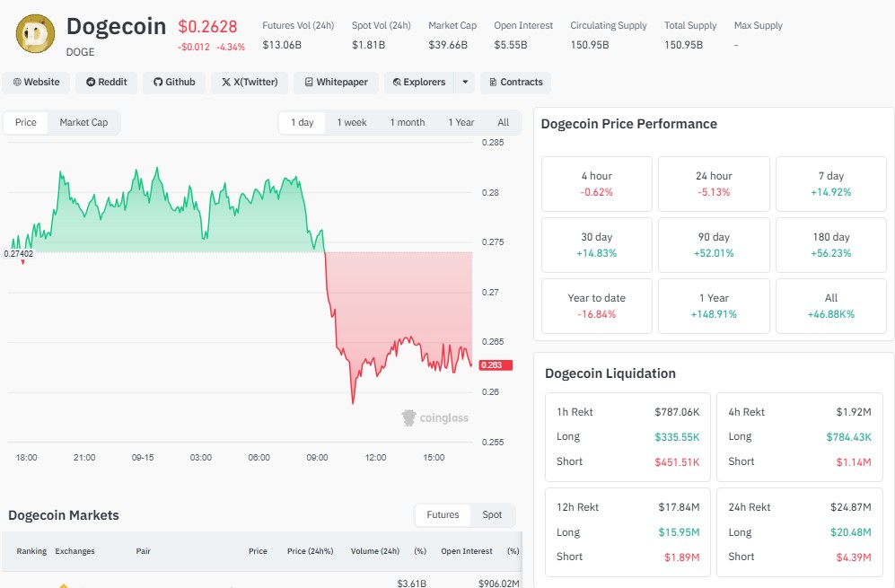This screenshot has width=895, height=588.
Task: Open the Website globe link
Action: (x=36, y=83)
